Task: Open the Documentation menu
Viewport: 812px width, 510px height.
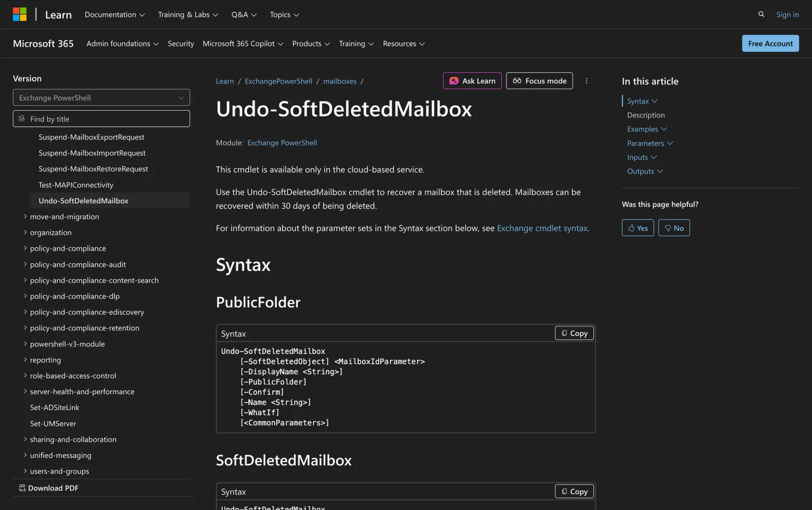Action: click(x=115, y=14)
